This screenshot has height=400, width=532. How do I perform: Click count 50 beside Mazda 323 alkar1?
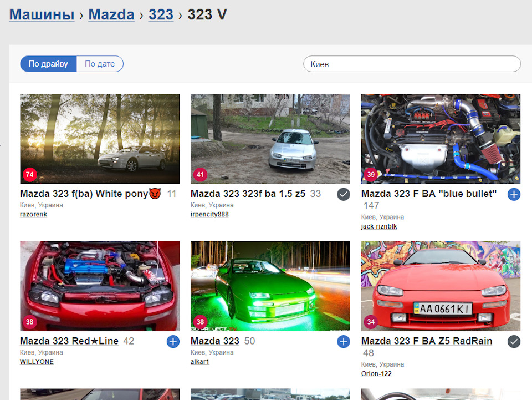tap(250, 341)
